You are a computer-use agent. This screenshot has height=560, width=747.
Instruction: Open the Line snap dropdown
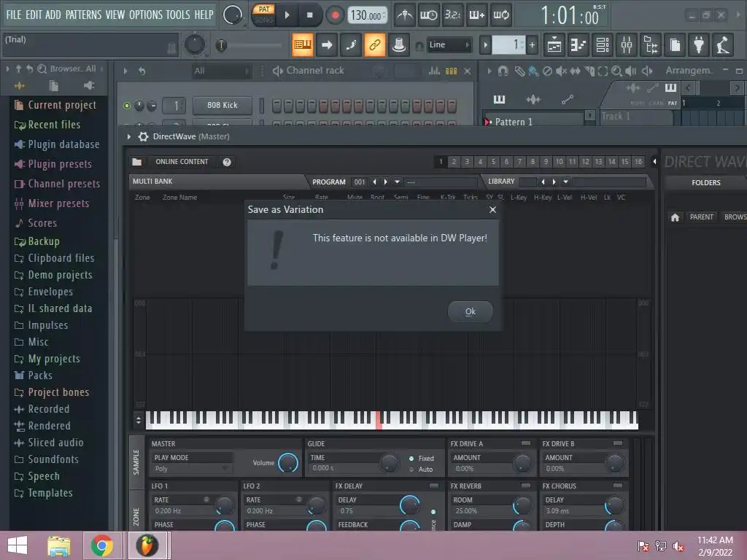coord(449,44)
